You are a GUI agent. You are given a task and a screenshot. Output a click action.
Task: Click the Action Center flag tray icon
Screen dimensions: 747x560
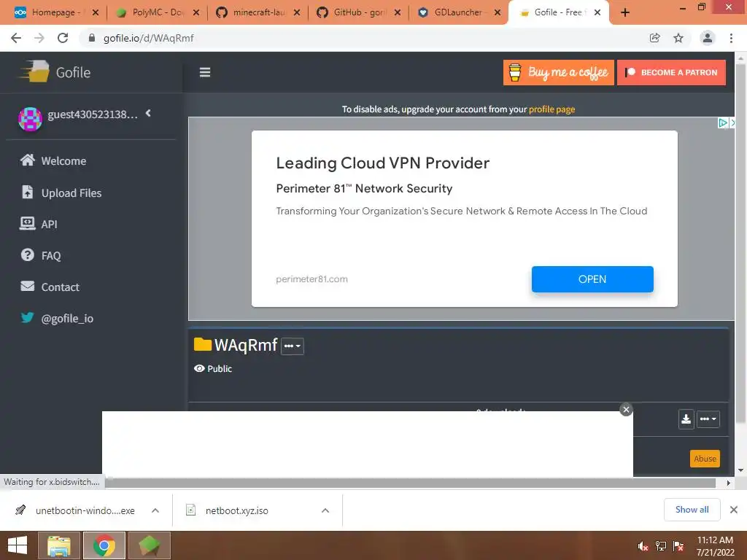coord(678,546)
